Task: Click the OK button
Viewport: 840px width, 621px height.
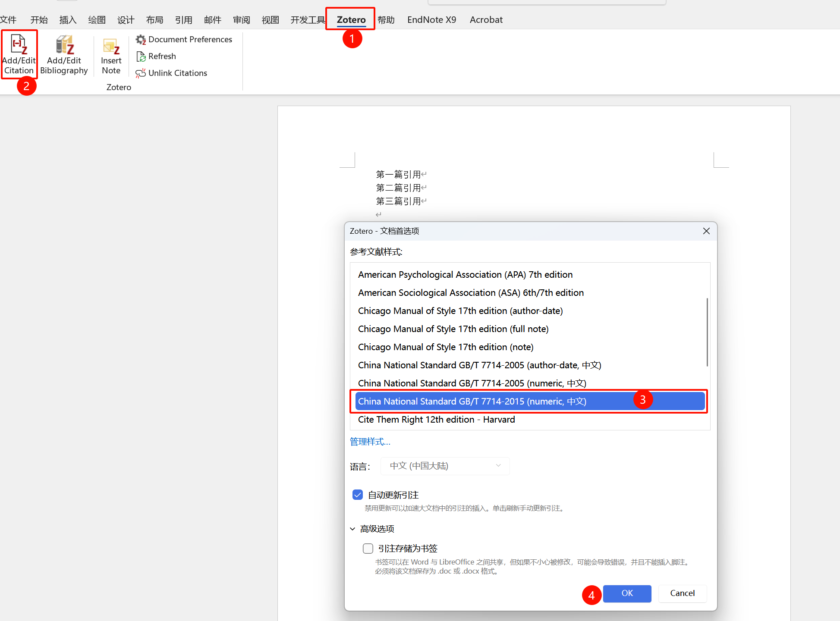Action: coord(627,593)
